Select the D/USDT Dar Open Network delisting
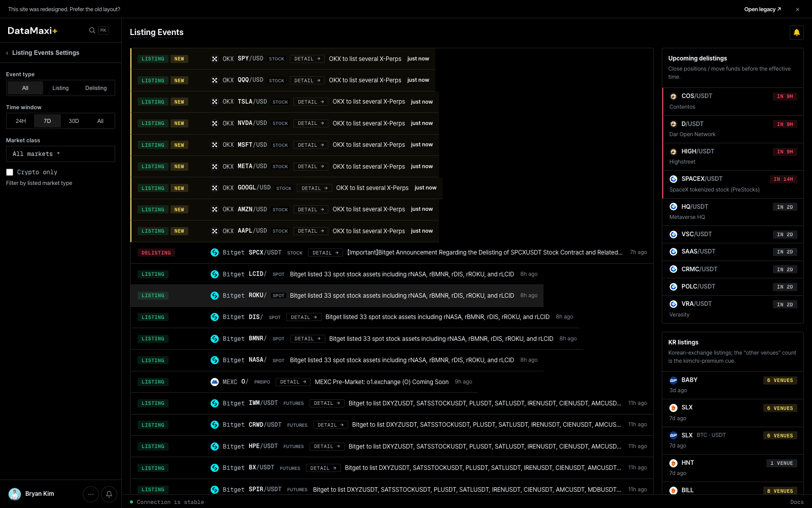Viewport: 812px width, 508px height. pos(733,129)
